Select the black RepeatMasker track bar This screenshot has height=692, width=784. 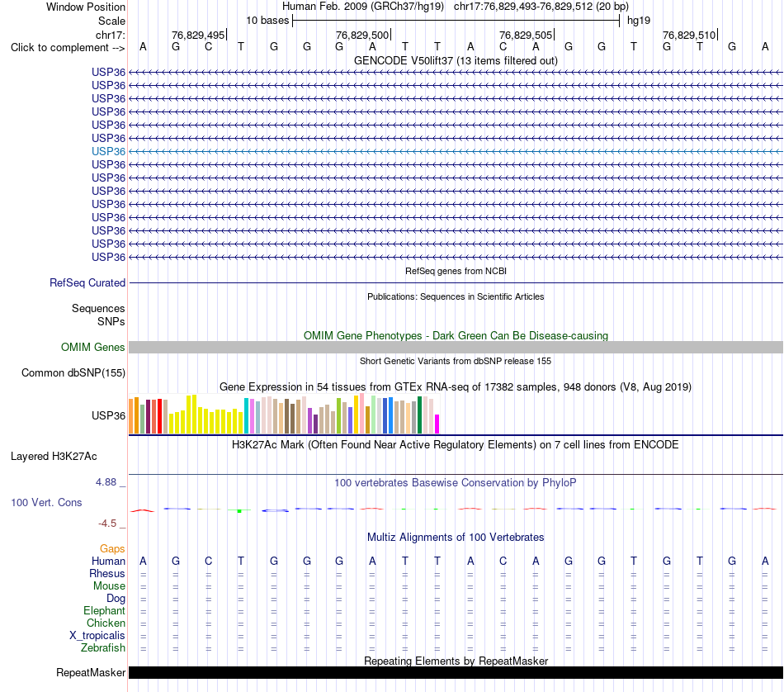(456, 672)
